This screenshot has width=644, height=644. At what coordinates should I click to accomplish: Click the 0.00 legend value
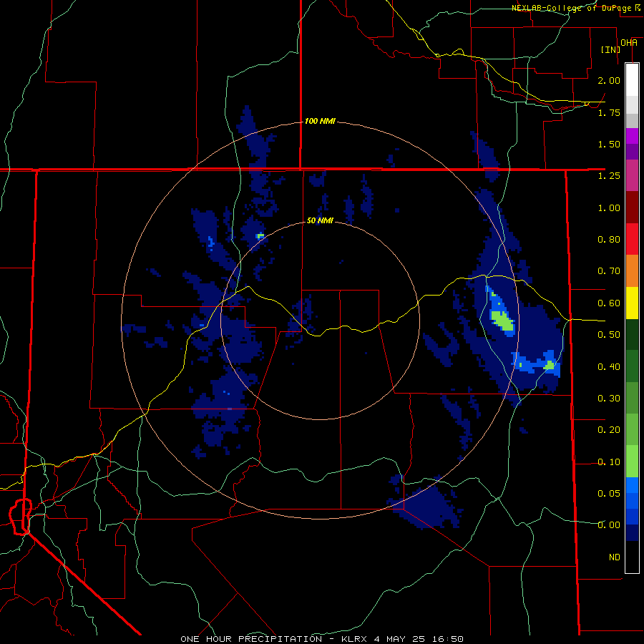pos(609,525)
